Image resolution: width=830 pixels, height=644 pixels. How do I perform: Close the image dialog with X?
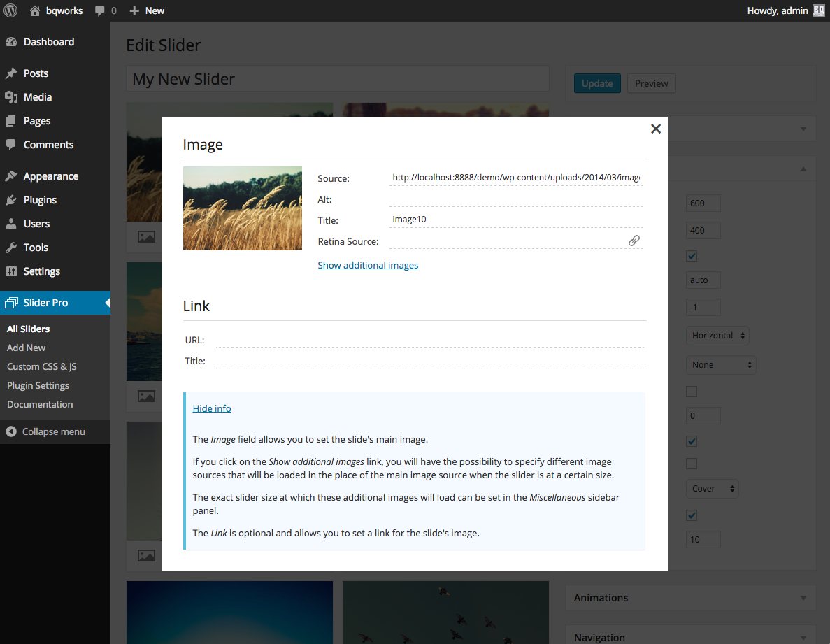656,129
